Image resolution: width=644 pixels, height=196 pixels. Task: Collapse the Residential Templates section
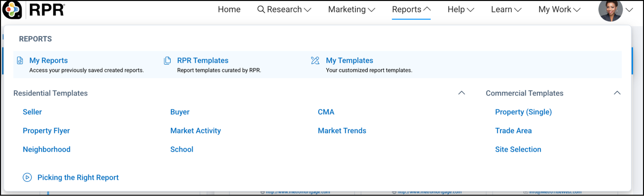click(462, 93)
